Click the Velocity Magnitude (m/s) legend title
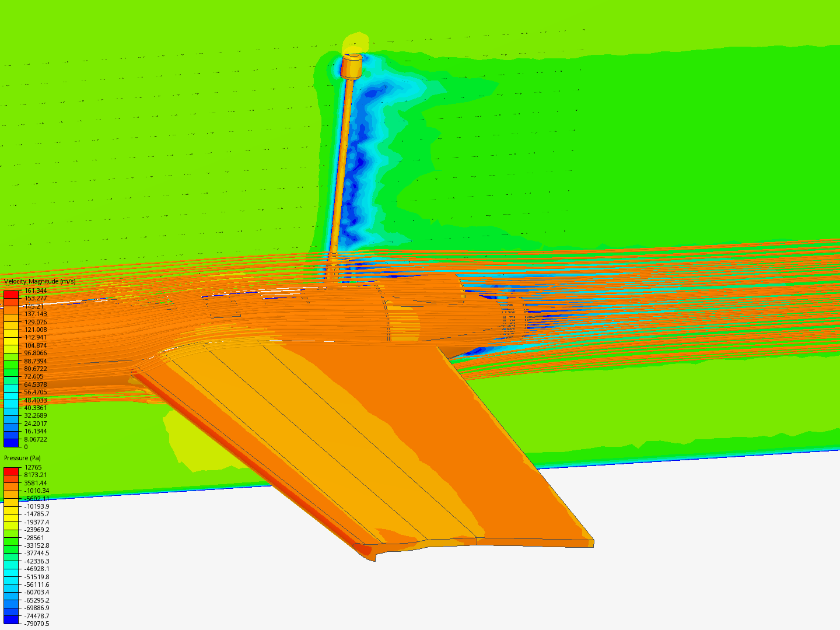Screen dimensions: 840x630 point(38,282)
